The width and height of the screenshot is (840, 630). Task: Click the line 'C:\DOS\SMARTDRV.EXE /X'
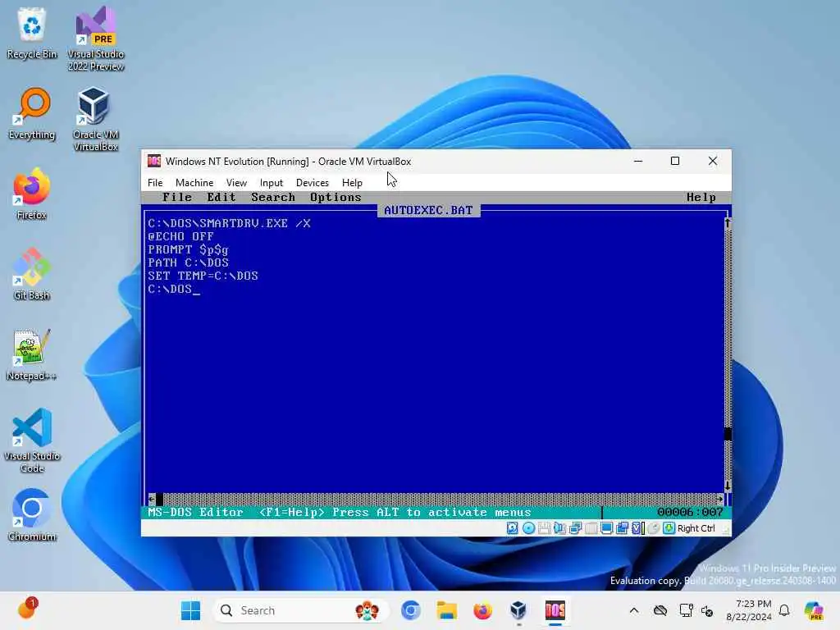coord(230,223)
